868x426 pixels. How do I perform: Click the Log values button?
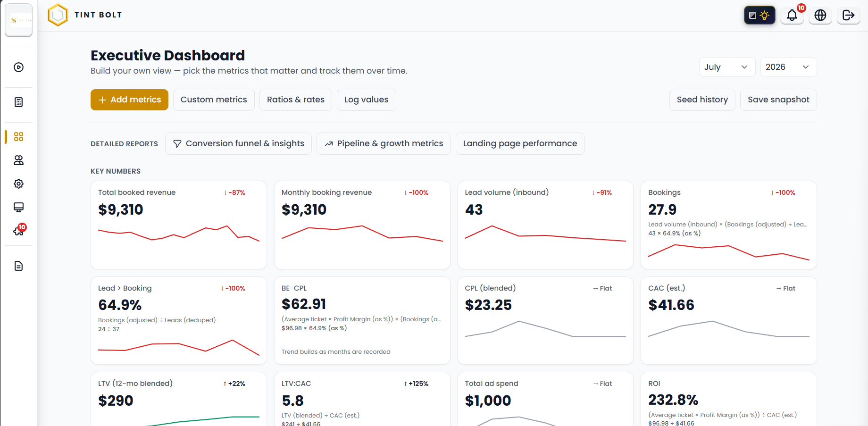tap(367, 100)
